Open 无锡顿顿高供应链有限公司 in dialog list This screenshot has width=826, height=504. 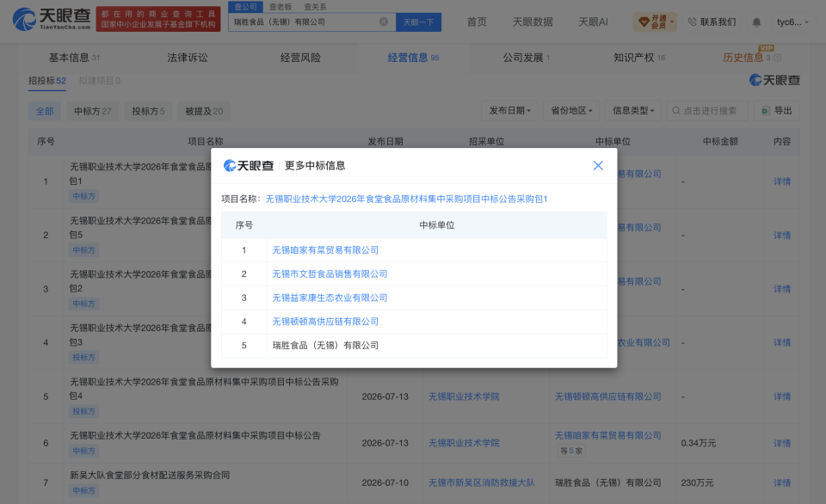[325, 322]
